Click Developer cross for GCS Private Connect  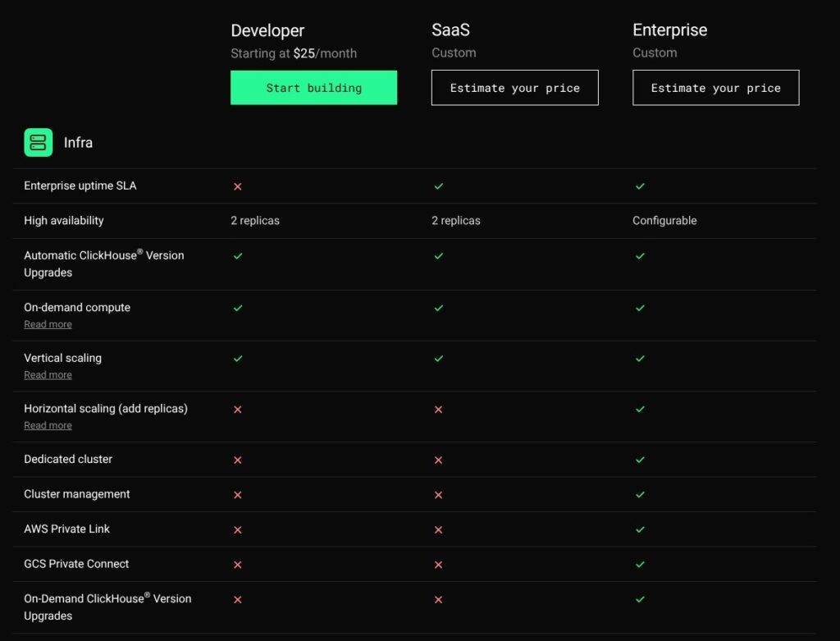tap(238, 565)
